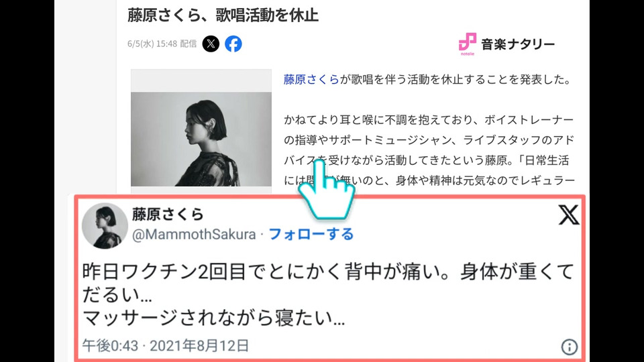This screenshot has width=644, height=362.
Task: Click the headline 藤原さくら、歌唱活動を休止
Action: [223, 15]
